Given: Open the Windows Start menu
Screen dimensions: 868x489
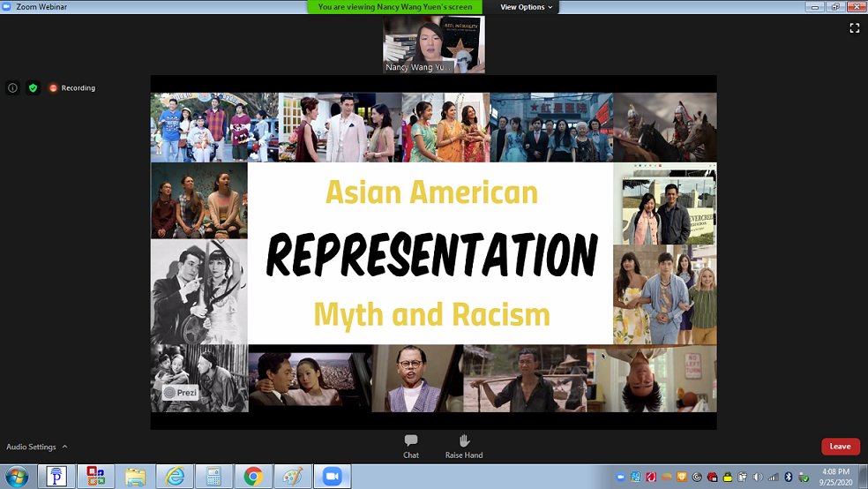Looking at the screenshot, I should [x=17, y=477].
